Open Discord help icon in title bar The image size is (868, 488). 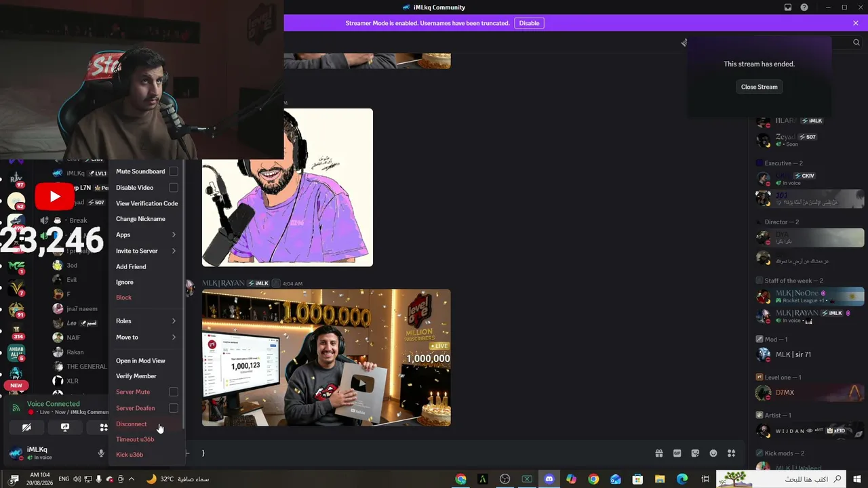[x=804, y=7]
